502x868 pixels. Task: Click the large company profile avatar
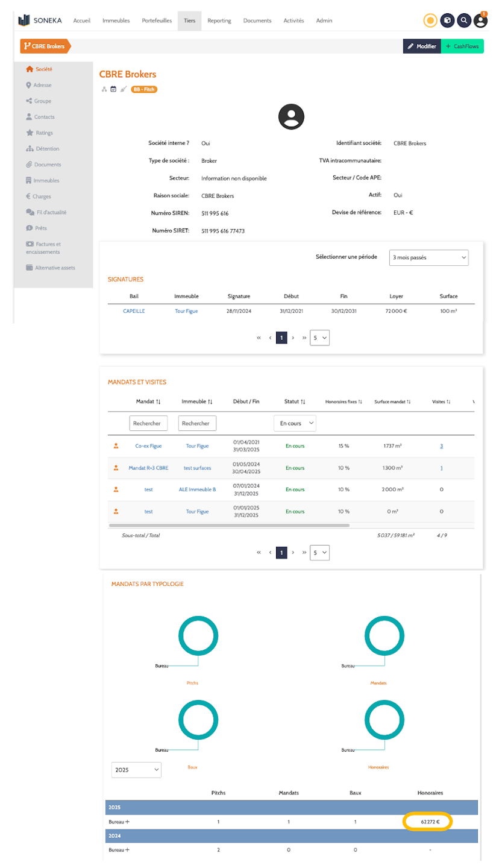[x=291, y=117]
